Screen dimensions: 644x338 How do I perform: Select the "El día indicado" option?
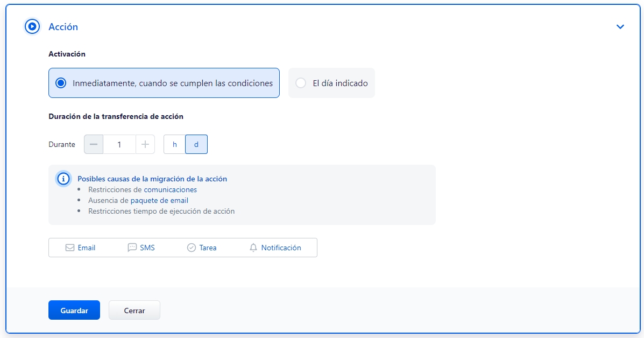pos(301,83)
